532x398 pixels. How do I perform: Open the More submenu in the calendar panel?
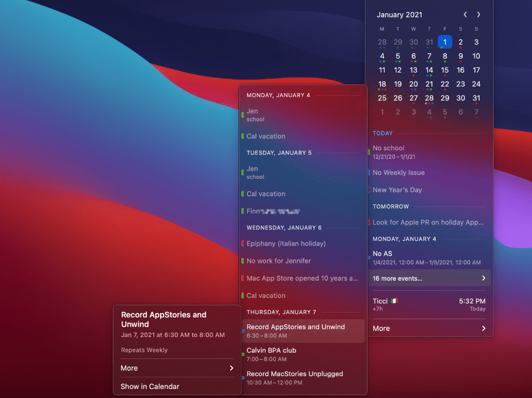pyautogui.click(x=429, y=328)
